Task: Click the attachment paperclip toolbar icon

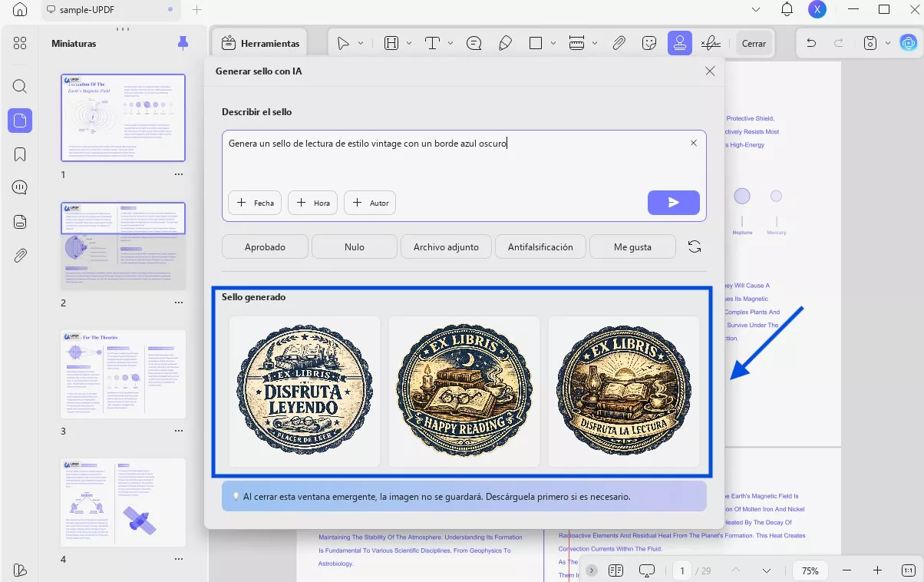Action: [619, 43]
